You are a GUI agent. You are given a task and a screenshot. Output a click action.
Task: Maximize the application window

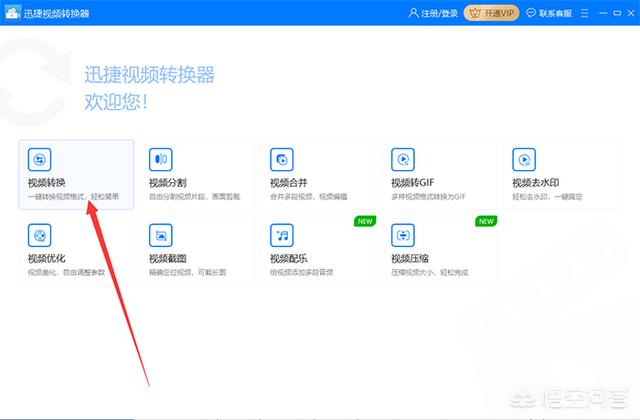click(x=617, y=13)
